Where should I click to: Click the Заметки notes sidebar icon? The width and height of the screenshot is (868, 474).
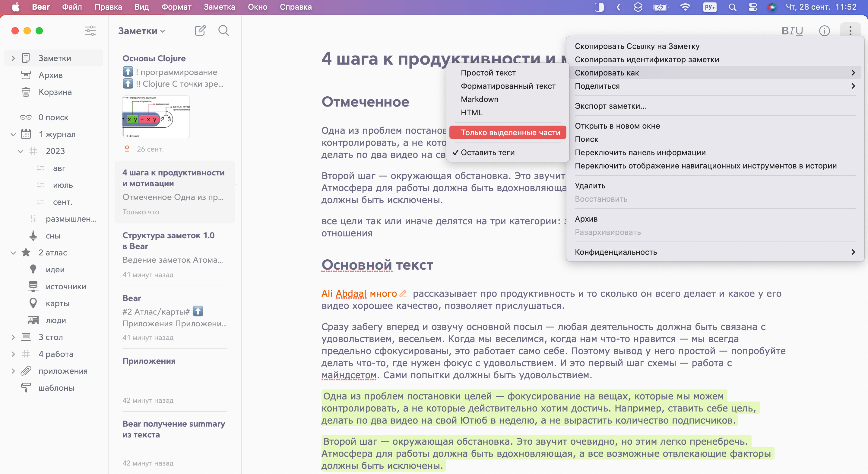(x=26, y=58)
